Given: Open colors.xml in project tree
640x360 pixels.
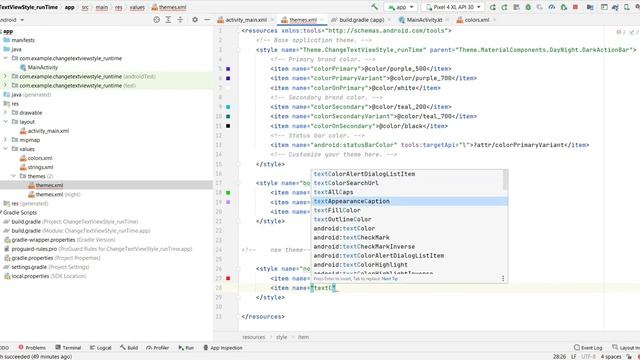Looking at the screenshot, I should point(40,158).
